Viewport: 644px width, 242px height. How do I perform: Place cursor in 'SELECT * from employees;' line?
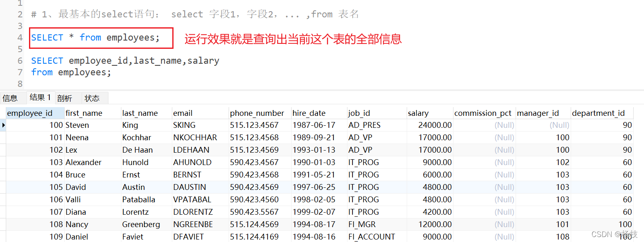click(x=95, y=38)
